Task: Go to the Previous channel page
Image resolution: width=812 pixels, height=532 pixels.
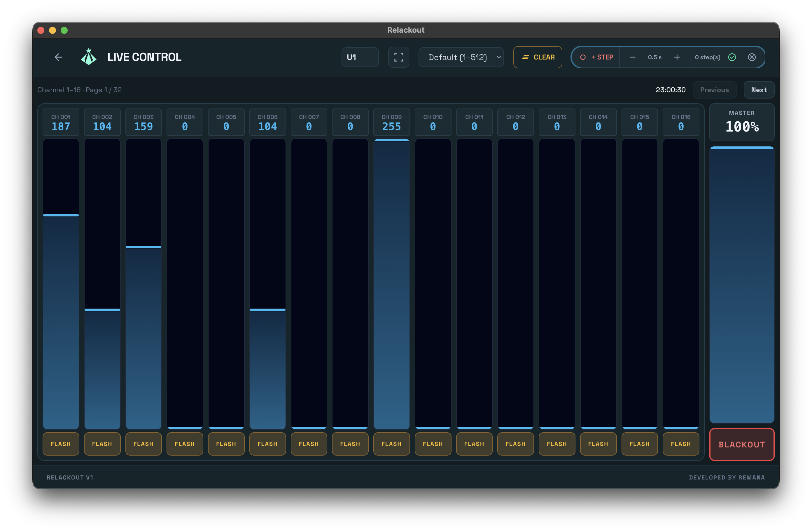Action: click(714, 90)
